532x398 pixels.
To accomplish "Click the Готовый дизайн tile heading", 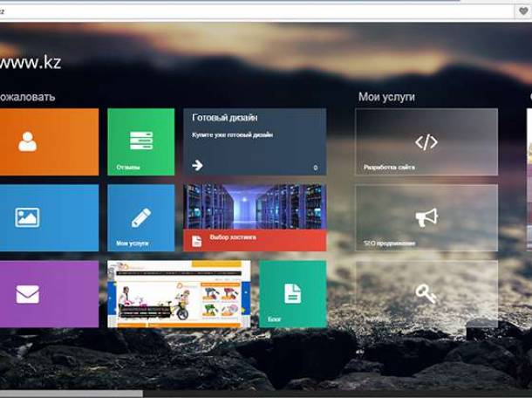I will coord(224,117).
